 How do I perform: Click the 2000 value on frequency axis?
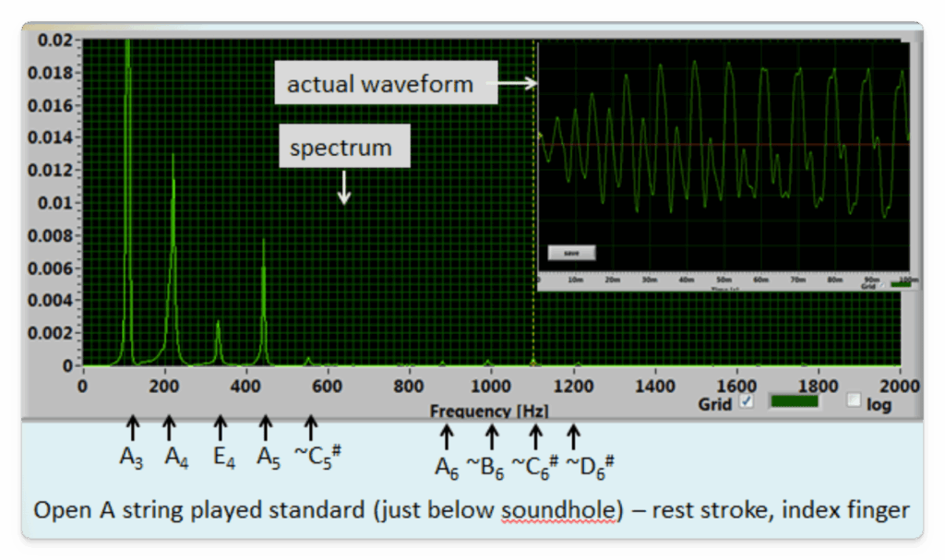(x=900, y=385)
